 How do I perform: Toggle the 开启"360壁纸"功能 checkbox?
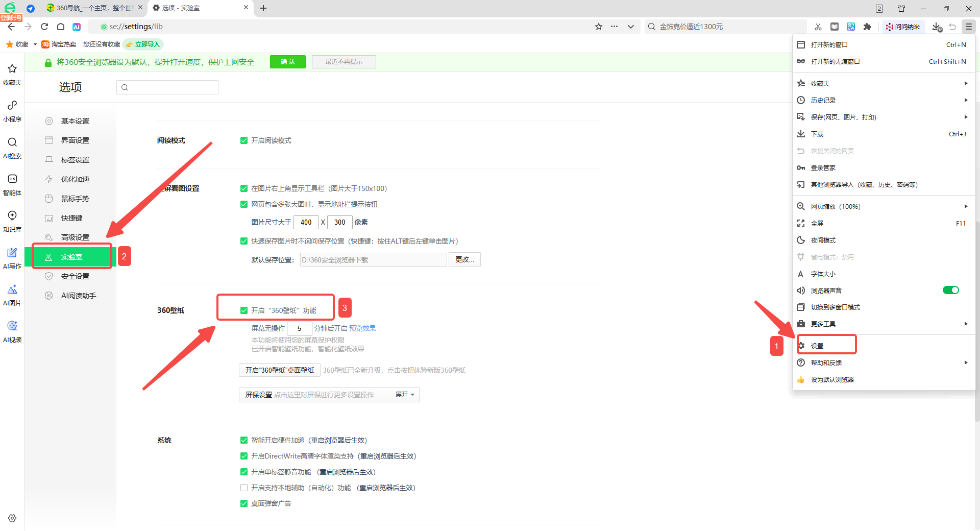[x=244, y=310]
